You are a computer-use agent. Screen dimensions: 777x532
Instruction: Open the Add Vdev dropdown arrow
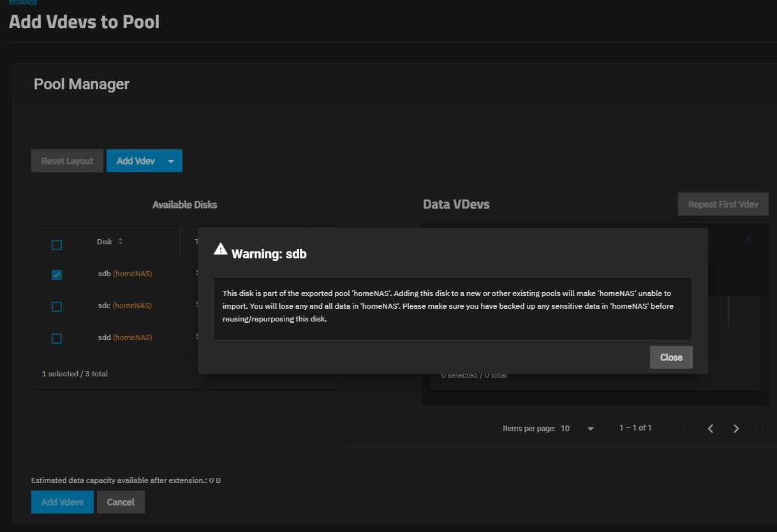tap(171, 161)
